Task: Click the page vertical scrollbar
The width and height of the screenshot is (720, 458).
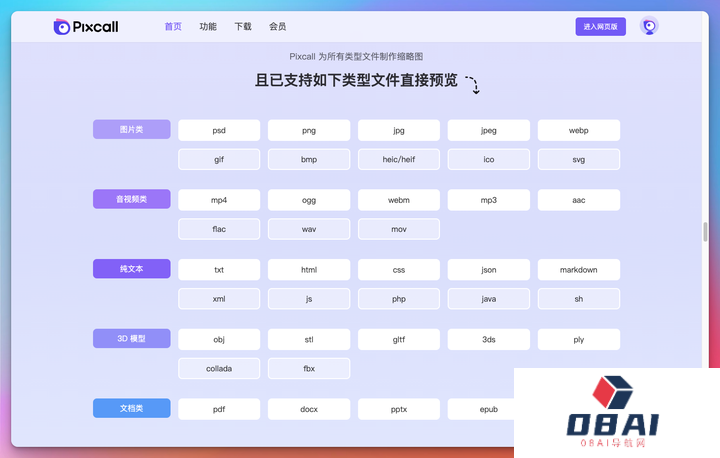Action: point(705,231)
